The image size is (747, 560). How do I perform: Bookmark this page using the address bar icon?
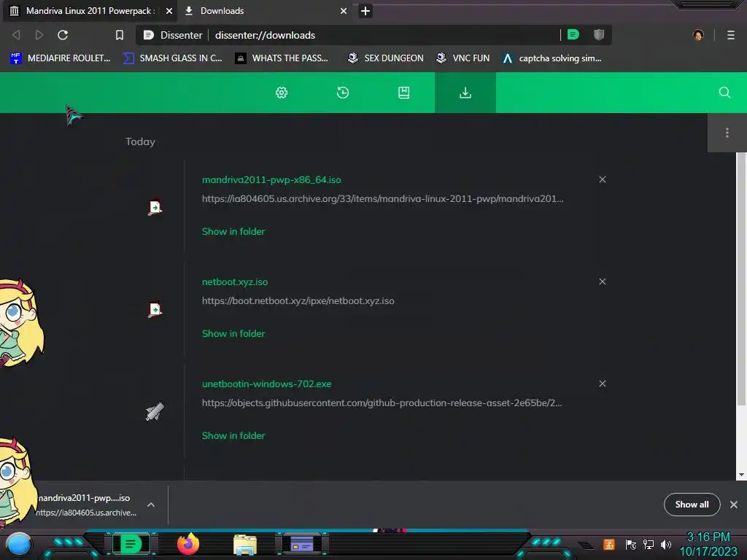(120, 35)
